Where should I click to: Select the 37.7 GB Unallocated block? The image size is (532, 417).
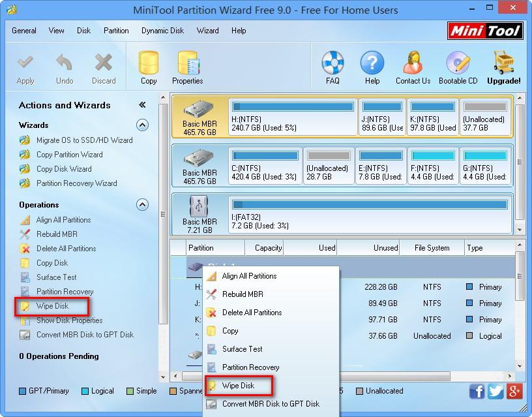point(485,117)
